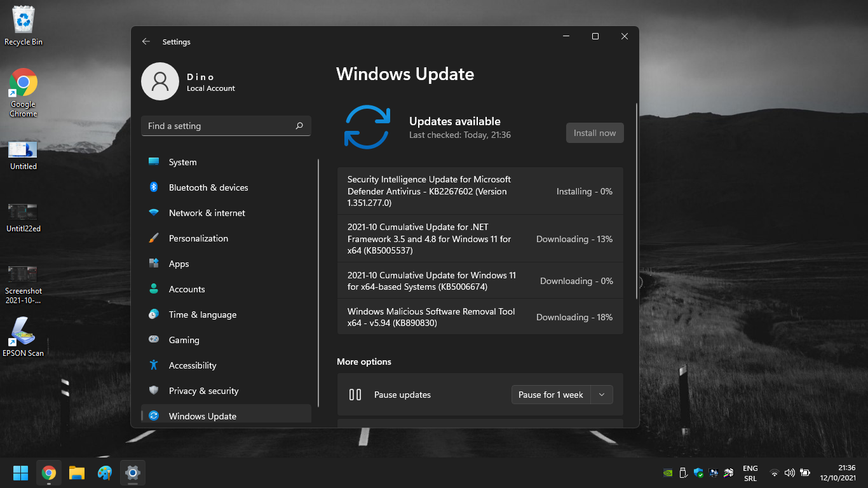The height and width of the screenshot is (488, 868).
Task: Click the blue Updates available sync icon
Action: pyautogui.click(x=367, y=127)
